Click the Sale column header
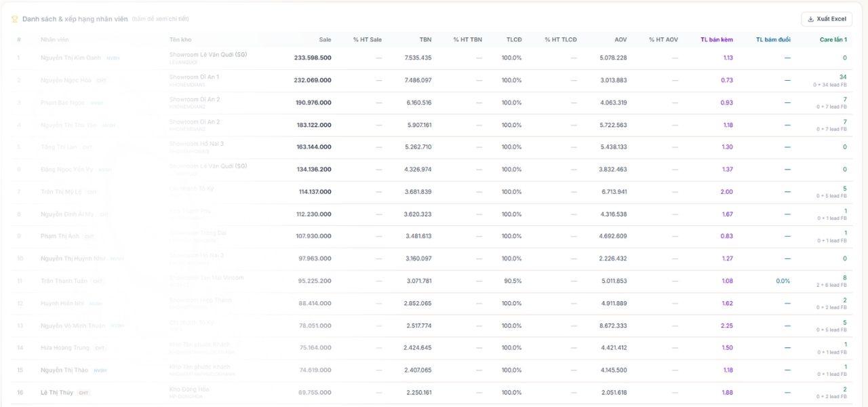 pos(325,39)
